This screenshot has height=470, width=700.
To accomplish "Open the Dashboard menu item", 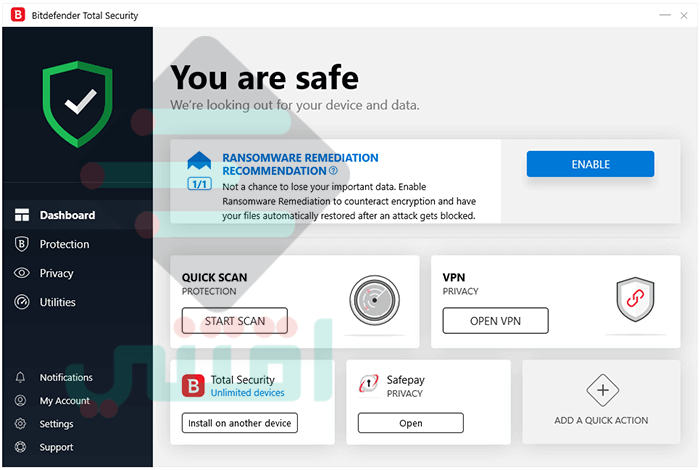I will pyautogui.click(x=78, y=215).
